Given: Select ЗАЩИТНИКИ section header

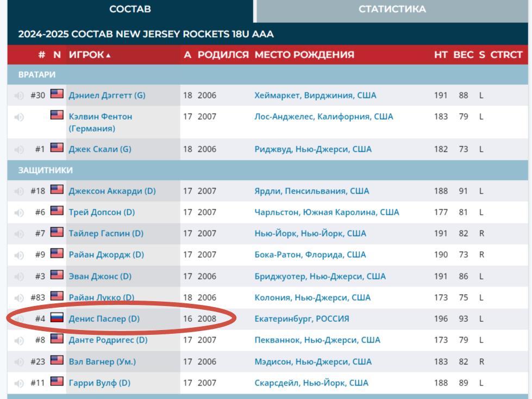Looking at the screenshot, I should coord(45,170).
